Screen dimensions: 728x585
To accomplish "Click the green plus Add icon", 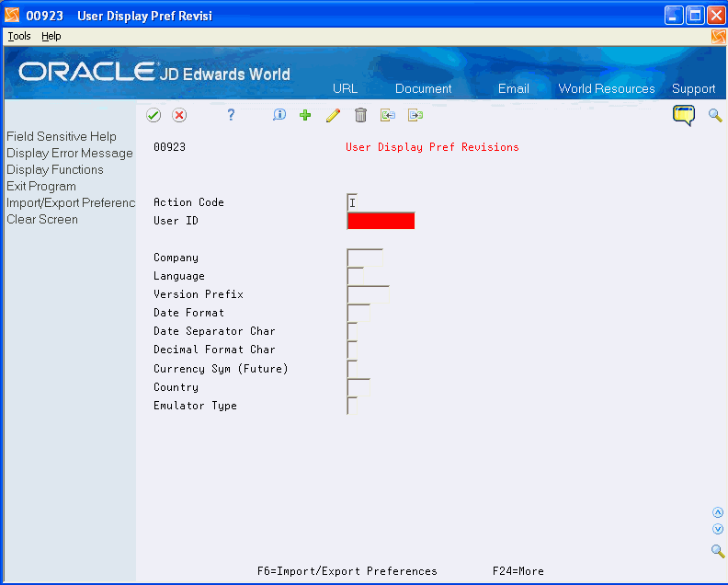I will tap(305, 115).
